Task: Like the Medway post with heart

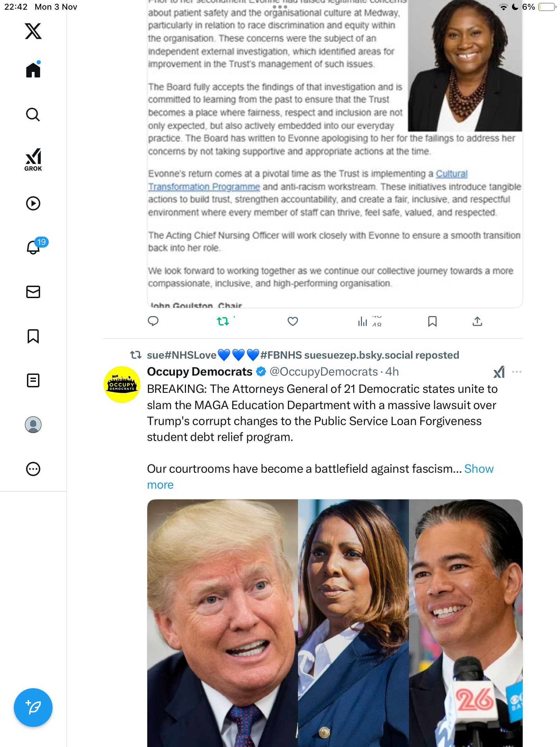Action: click(293, 321)
